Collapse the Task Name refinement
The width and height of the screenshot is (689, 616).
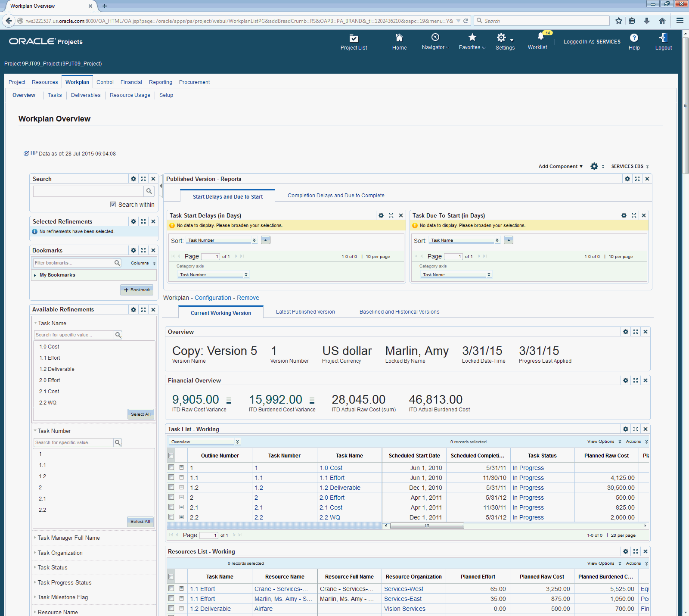[35, 323]
